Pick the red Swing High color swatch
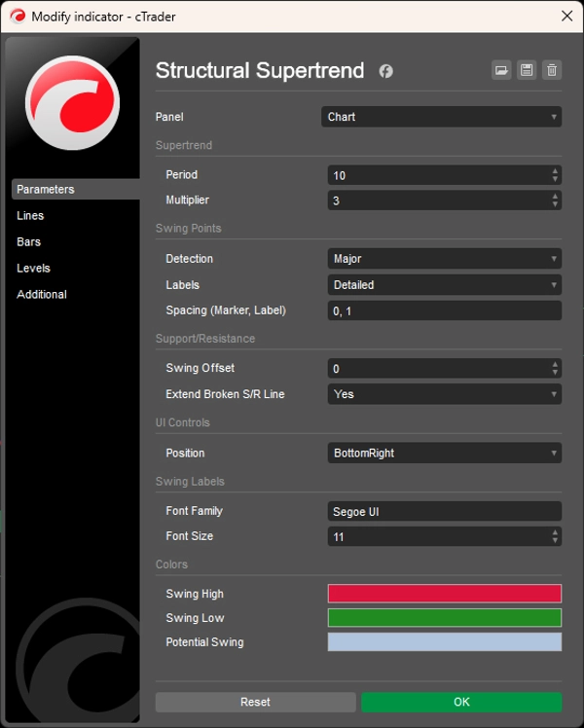This screenshot has height=728, width=584. 445,594
